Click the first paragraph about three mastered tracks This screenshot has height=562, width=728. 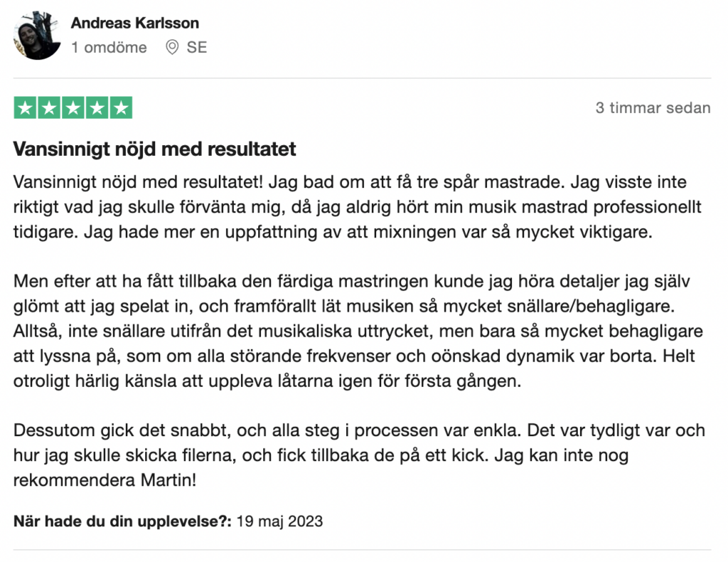coord(358,207)
